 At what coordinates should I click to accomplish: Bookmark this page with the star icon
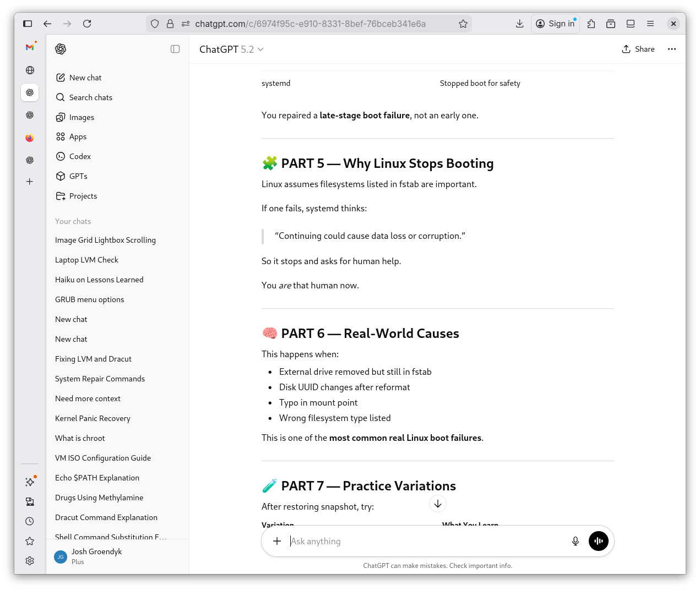point(463,24)
